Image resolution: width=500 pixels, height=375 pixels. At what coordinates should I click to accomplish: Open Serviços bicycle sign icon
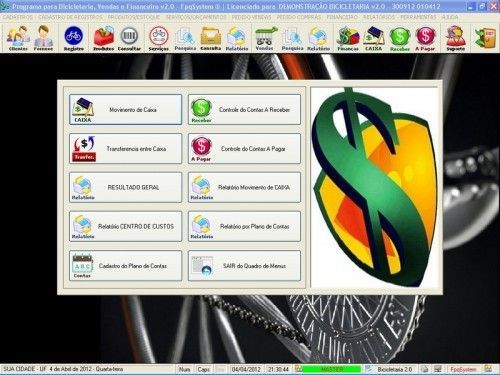point(159,38)
